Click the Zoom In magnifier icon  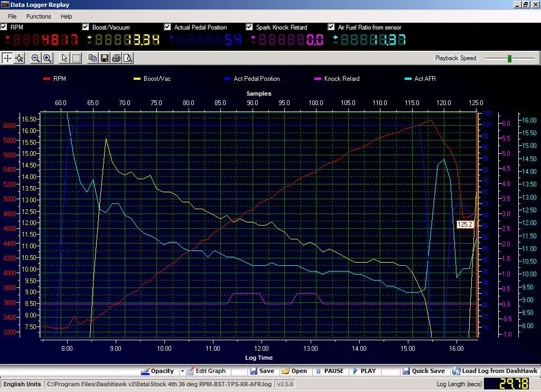pyautogui.click(x=46, y=58)
